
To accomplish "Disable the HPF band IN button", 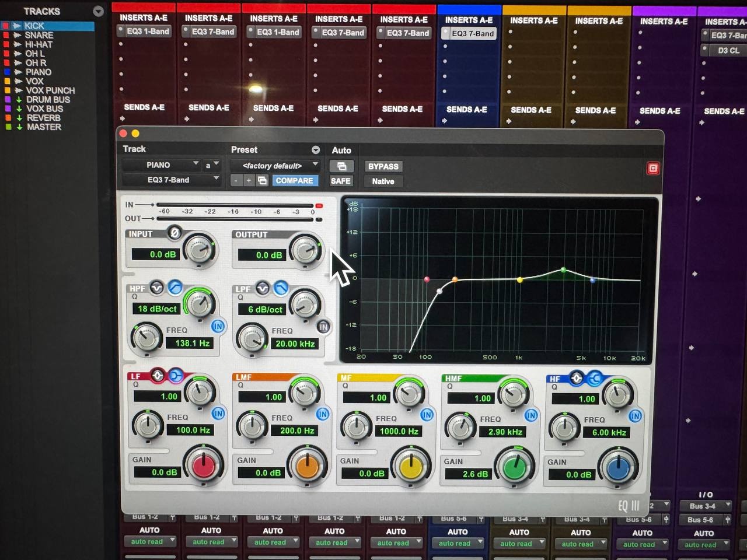I will coord(218,326).
